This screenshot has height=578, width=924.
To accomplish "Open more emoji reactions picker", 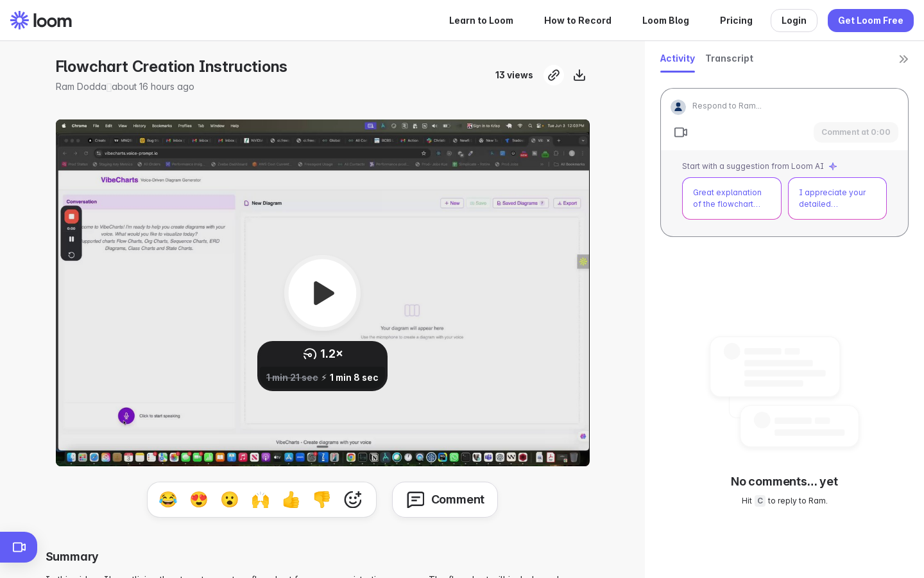I will 353,500.
